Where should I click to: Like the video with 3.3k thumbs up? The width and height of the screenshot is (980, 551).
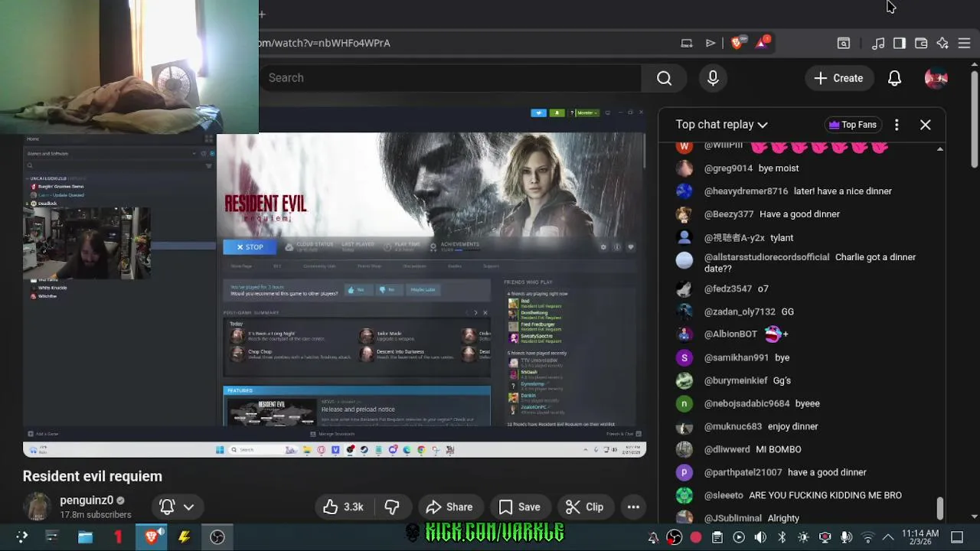343,507
